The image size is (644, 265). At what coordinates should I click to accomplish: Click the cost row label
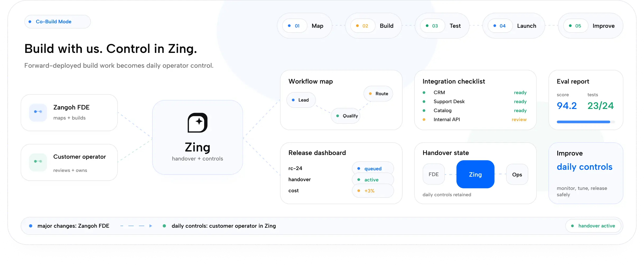(293, 191)
